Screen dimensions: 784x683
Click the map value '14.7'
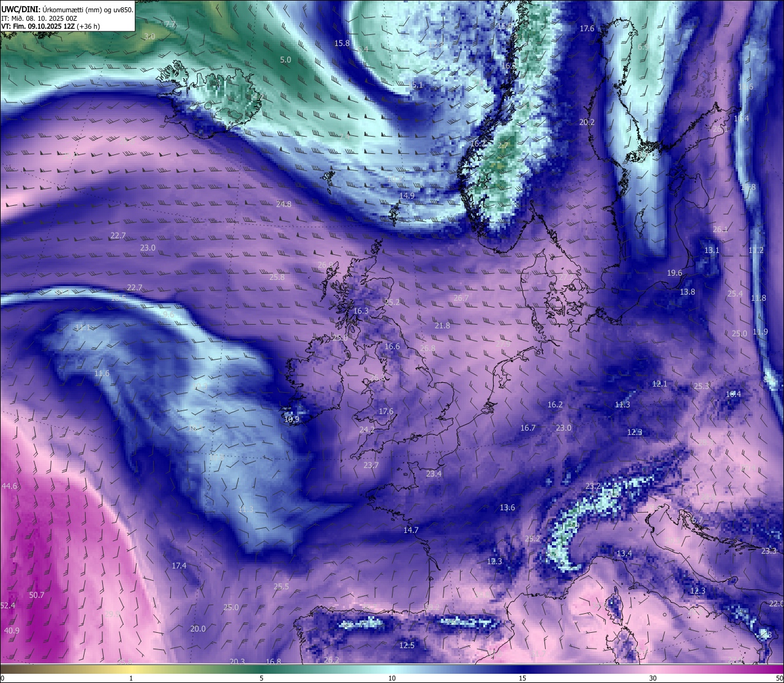411,530
